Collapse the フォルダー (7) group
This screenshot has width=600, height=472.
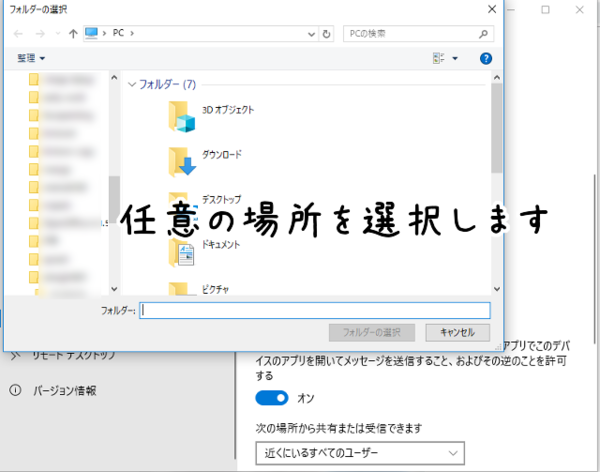[x=132, y=84]
